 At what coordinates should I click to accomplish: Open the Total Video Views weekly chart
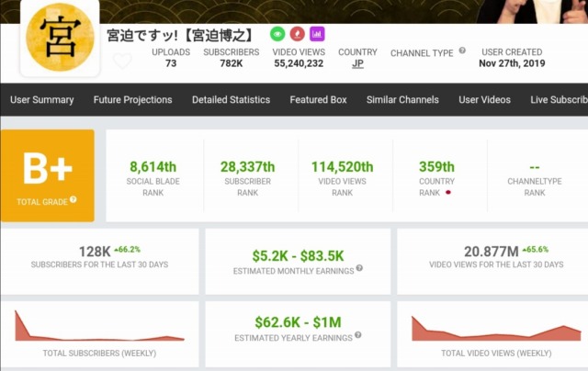coord(496,329)
